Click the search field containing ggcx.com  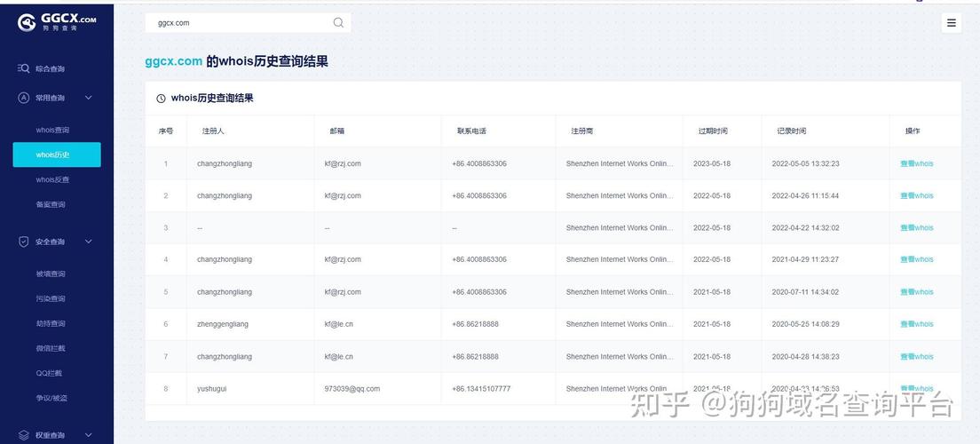pyautogui.click(x=249, y=23)
